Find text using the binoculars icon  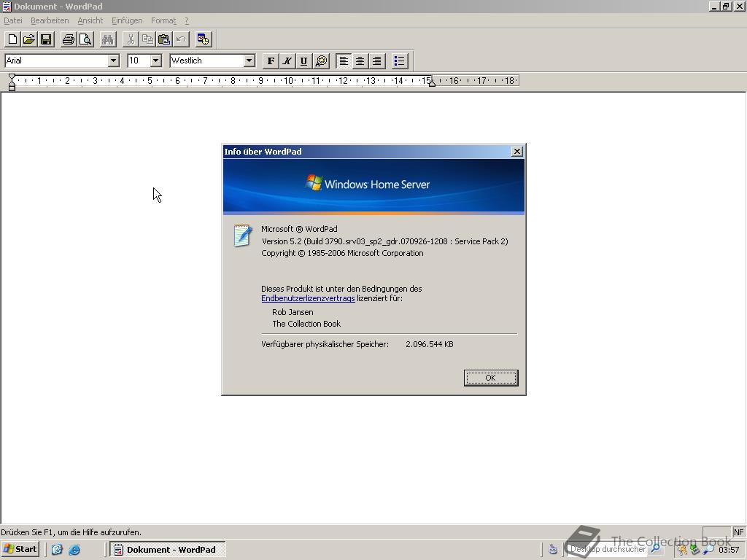[108, 39]
